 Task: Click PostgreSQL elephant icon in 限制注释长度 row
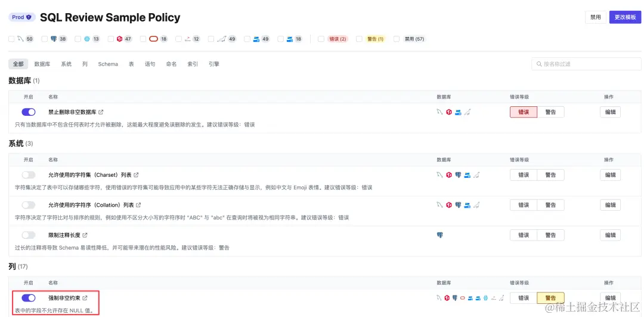pos(440,235)
